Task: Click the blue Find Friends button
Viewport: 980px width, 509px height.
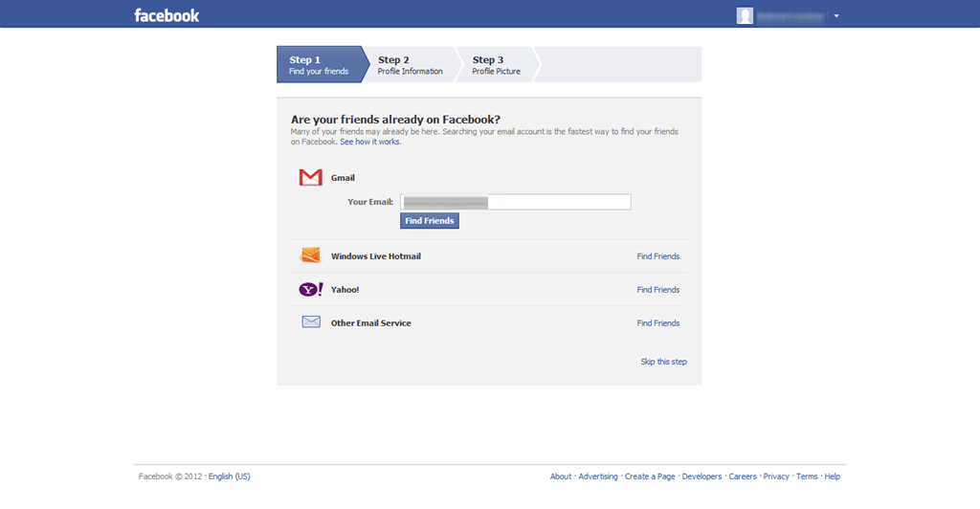Action: (430, 220)
